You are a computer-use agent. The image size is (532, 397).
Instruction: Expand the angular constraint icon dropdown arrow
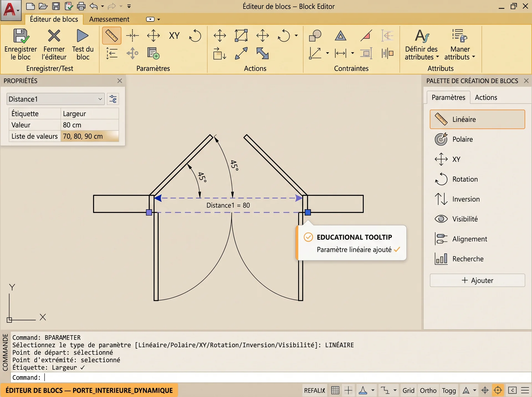[327, 53]
